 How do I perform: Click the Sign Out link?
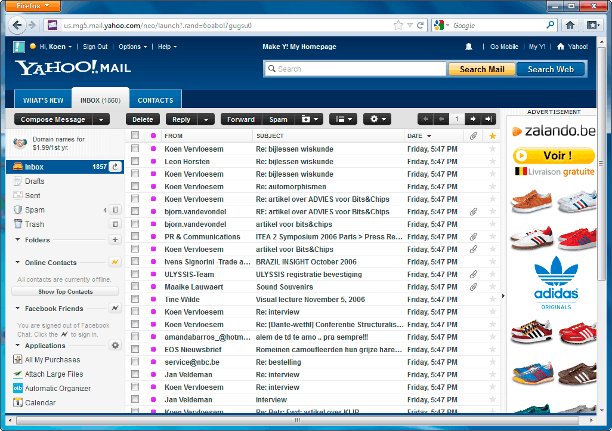(x=95, y=46)
